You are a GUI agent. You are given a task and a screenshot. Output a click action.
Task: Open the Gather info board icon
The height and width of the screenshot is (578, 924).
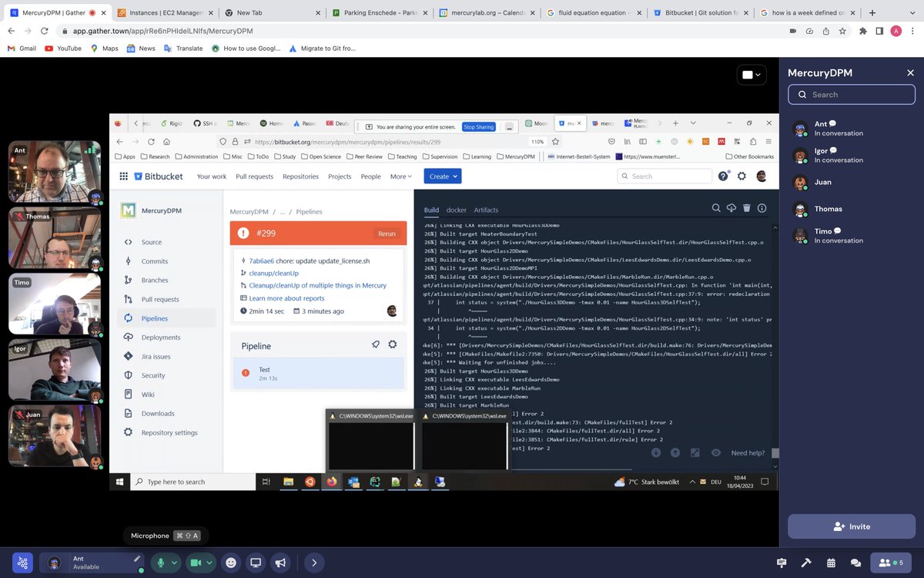coord(782,563)
